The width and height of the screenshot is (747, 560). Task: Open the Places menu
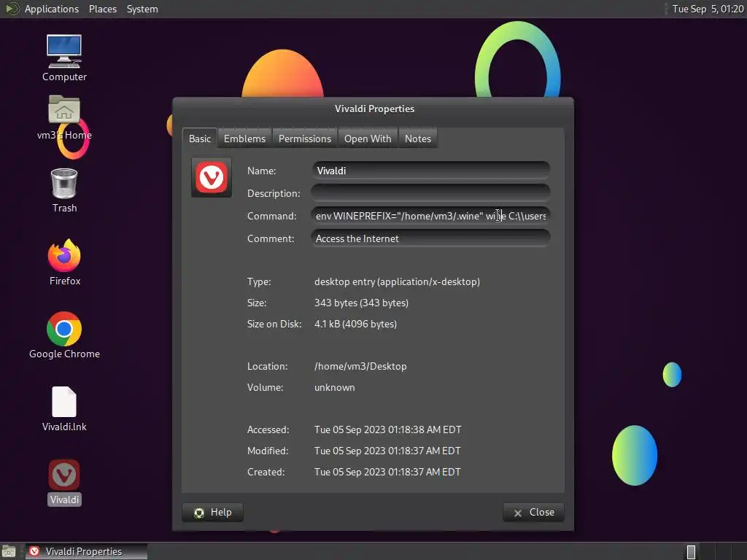(x=102, y=9)
